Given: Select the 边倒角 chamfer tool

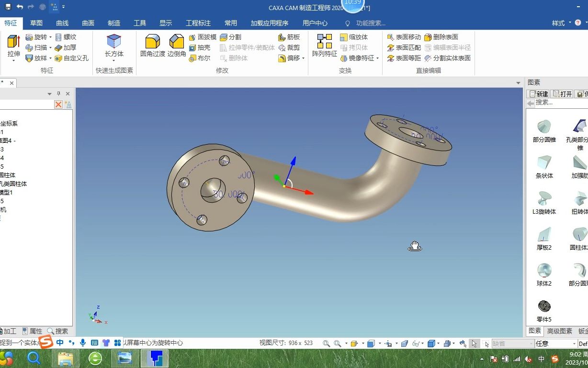Looking at the screenshot, I should click(x=177, y=45).
